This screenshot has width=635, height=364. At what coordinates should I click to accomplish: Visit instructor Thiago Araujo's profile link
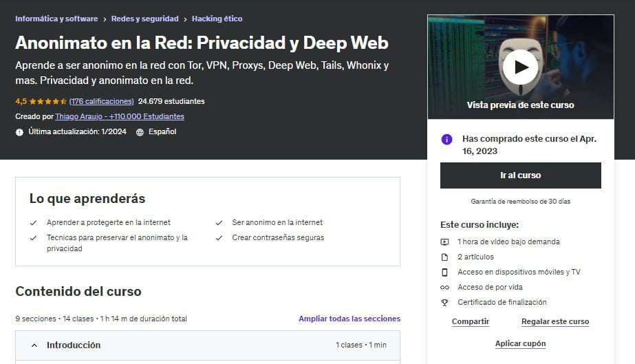click(120, 116)
